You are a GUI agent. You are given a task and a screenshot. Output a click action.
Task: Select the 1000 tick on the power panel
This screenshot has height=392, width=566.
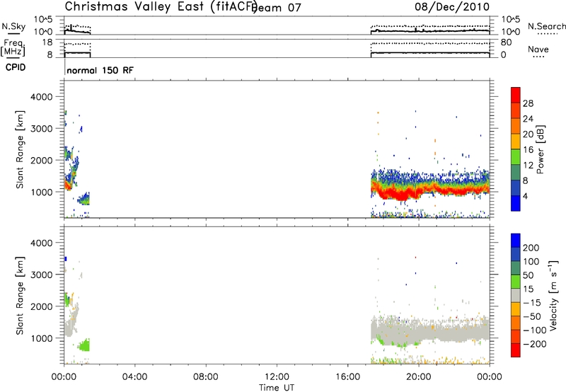pyautogui.click(x=41, y=192)
